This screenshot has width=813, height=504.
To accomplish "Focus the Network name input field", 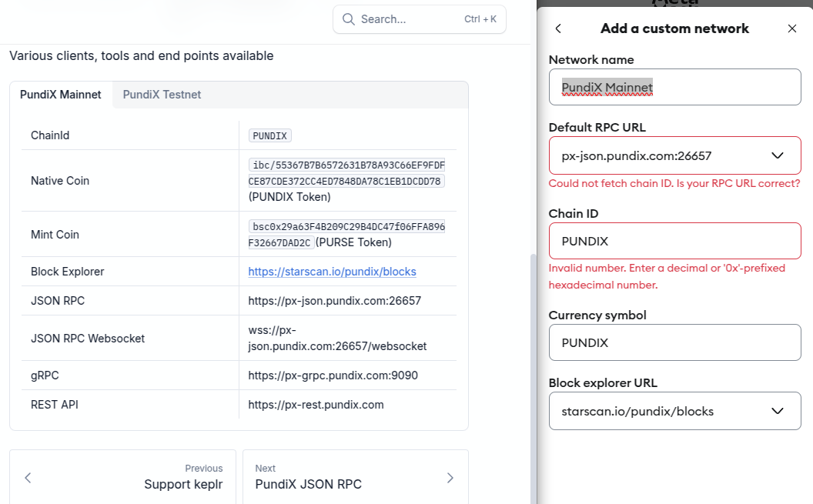I will point(674,87).
